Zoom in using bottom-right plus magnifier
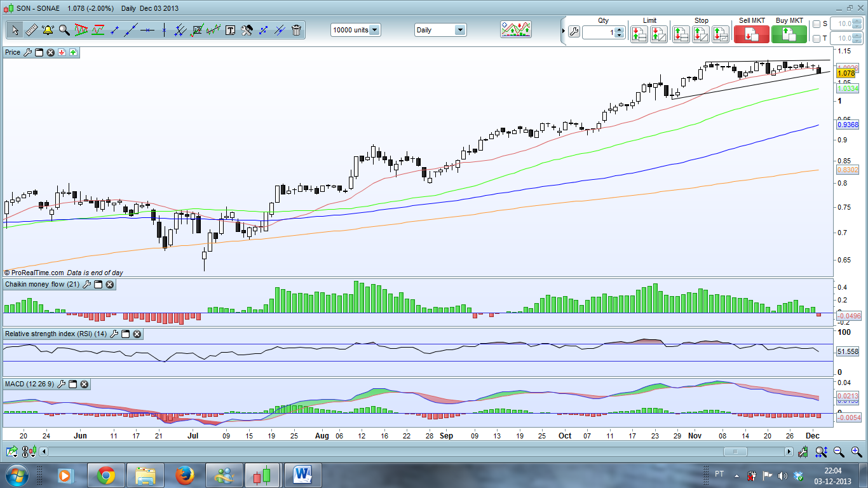 [x=856, y=452]
